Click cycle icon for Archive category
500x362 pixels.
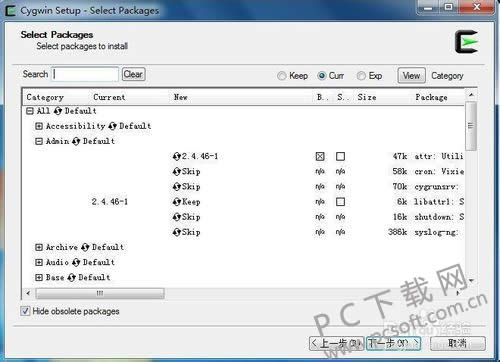85,247
